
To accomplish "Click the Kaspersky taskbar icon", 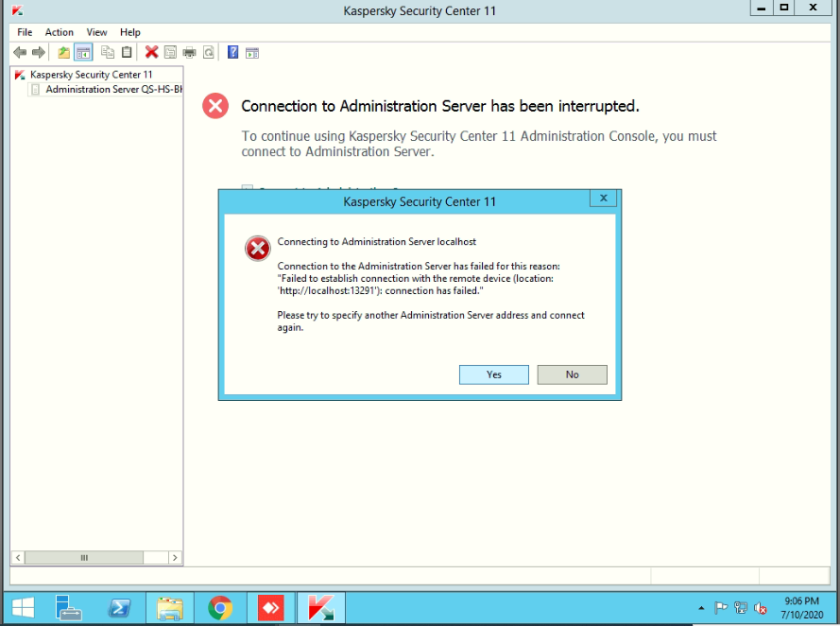I will coord(321,608).
